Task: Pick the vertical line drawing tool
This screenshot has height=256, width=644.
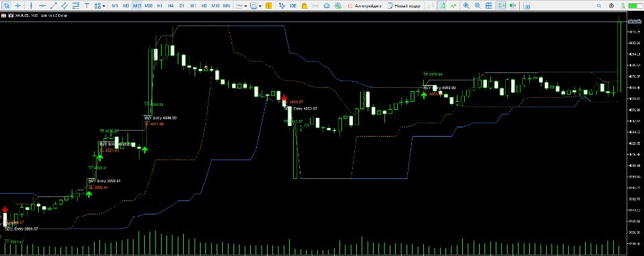Action: [x=31, y=6]
